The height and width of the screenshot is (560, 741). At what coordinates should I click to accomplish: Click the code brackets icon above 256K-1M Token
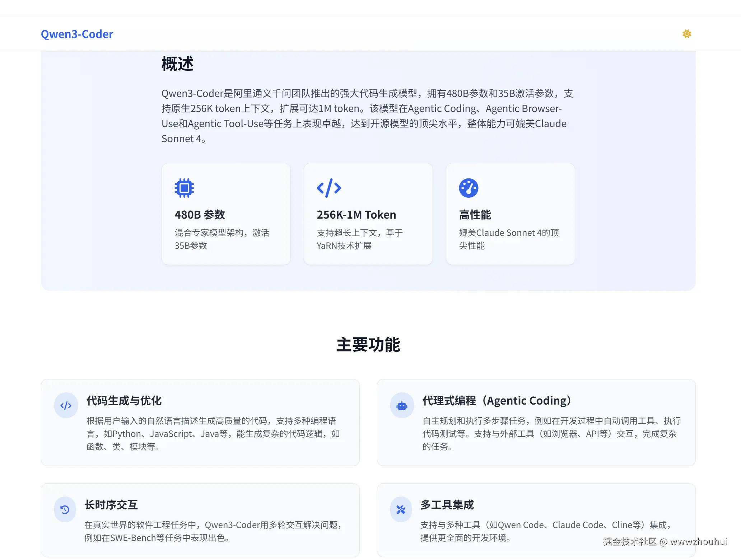point(329,188)
